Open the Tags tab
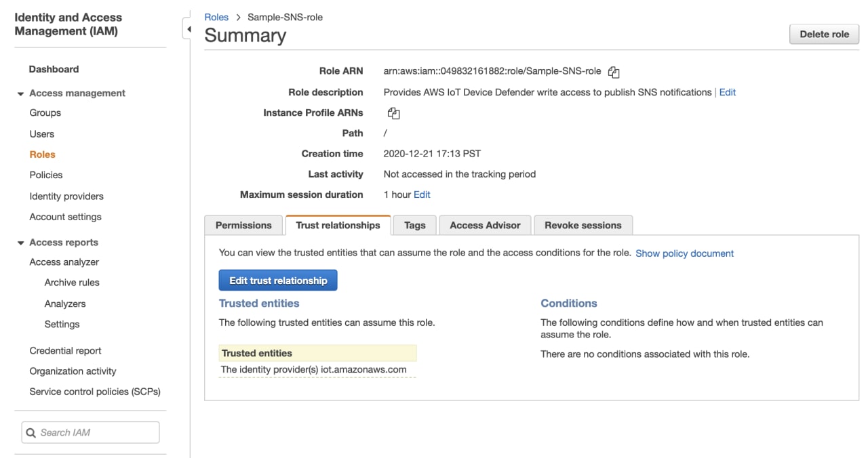Screen dimensions: 868x458 414,225
